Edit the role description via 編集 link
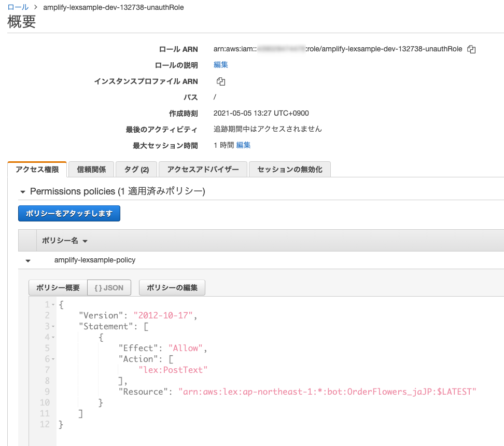 point(220,65)
